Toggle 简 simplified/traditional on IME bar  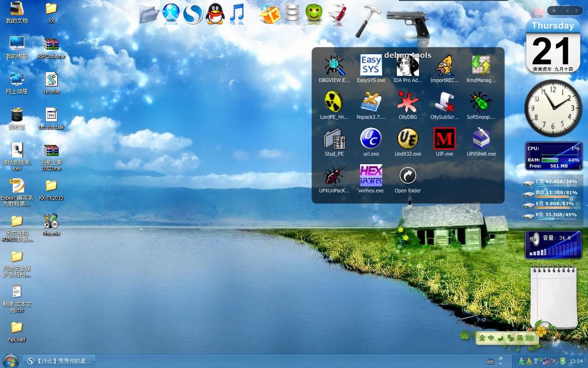(520, 338)
